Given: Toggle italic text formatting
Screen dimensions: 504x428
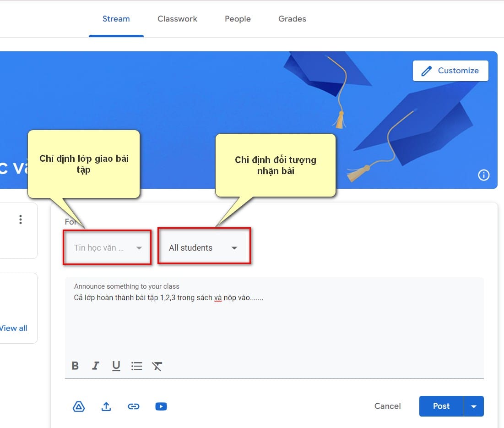Looking at the screenshot, I should (96, 366).
